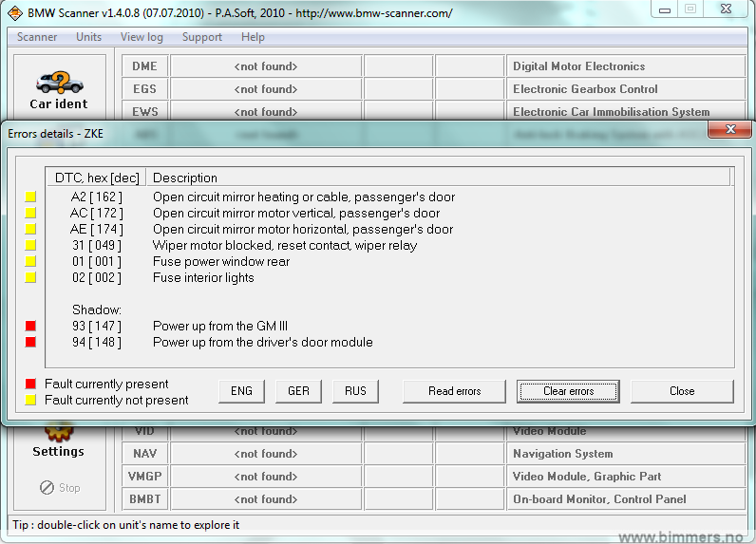Open the Scanner menu
The width and height of the screenshot is (756, 544).
37,37
